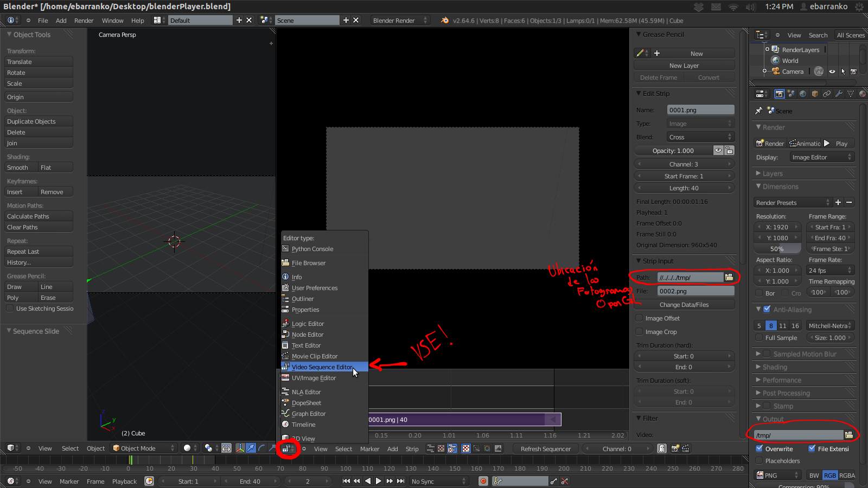Click the delete keyframe crossed-key icon
This screenshot has width=868, height=488.
(x=565, y=481)
